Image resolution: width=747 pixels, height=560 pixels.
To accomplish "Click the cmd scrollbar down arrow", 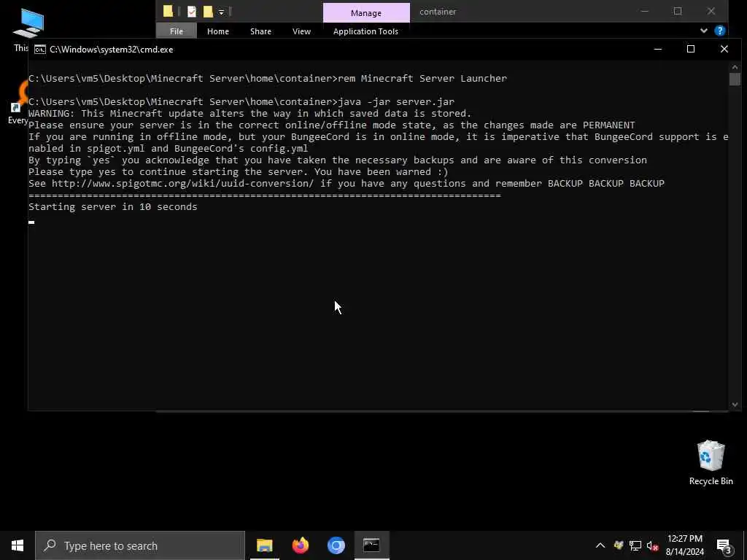I will point(735,405).
